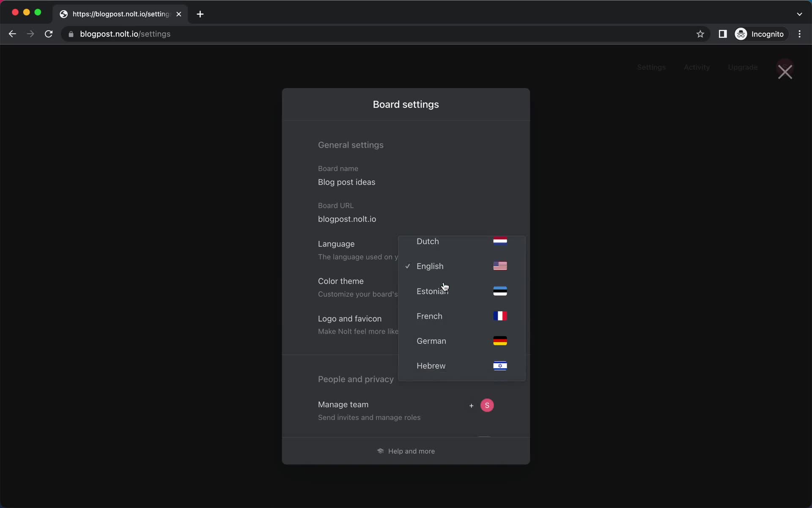The width and height of the screenshot is (812, 508).
Task: Click the Dutch language flag icon
Action: [500, 241]
